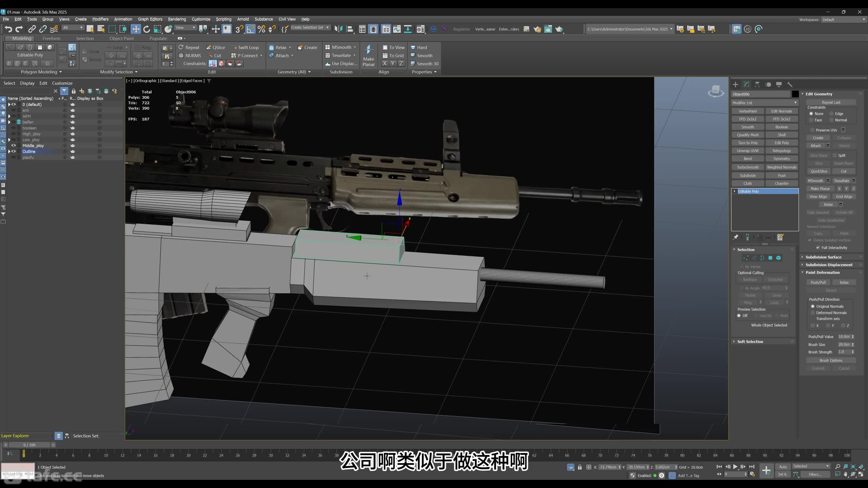Toggle visibility eye of Middle_ploy layer
868x488 pixels.
(14, 146)
